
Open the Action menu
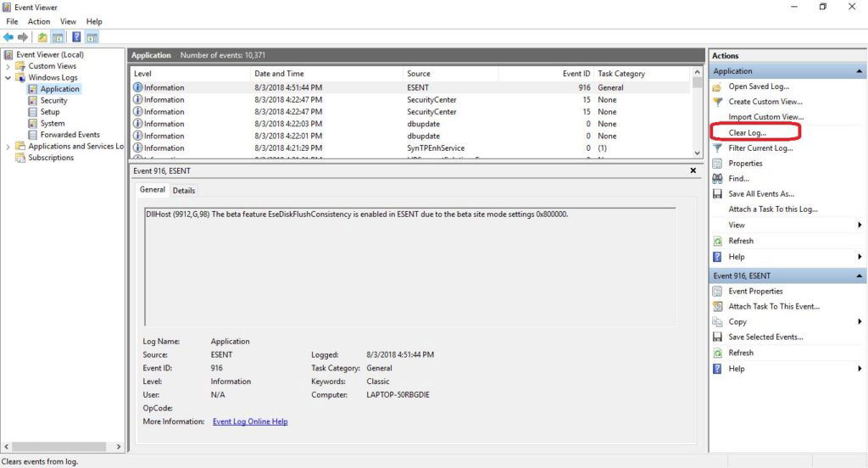point(39,21)
